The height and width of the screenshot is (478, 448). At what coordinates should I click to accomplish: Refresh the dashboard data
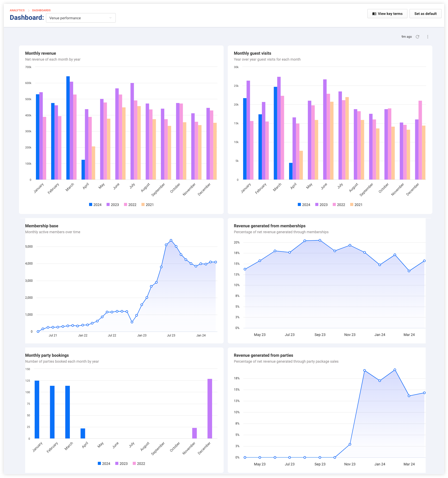point(417,37)
